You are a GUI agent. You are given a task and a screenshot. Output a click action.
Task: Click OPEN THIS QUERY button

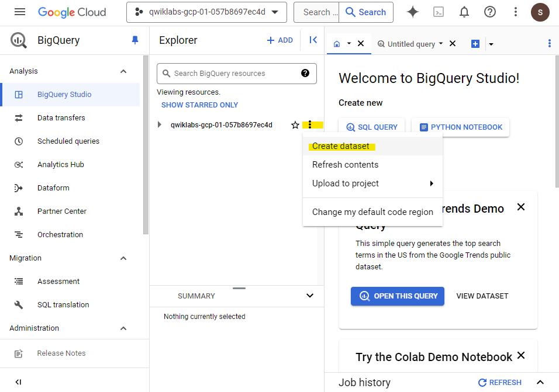398,296
